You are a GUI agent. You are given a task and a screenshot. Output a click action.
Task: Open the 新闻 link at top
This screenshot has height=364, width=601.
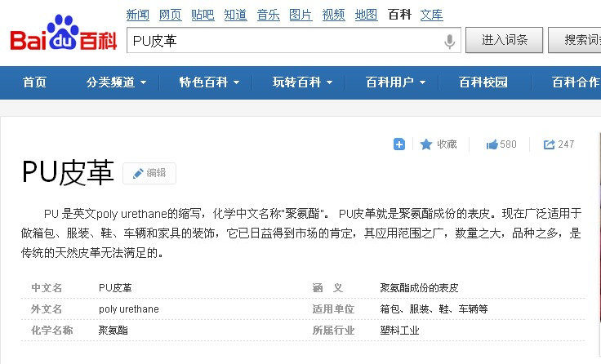click(137, 15)
